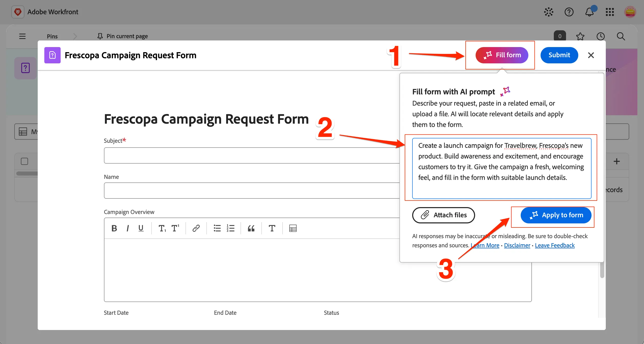This screenshot has width=644, height=344.
Task: Click Attach files button
Action: (x=443, y=215)
